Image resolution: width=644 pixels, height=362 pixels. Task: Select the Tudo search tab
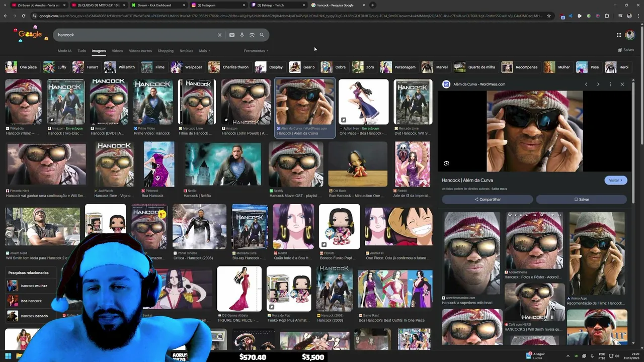(x=82, y=51)
